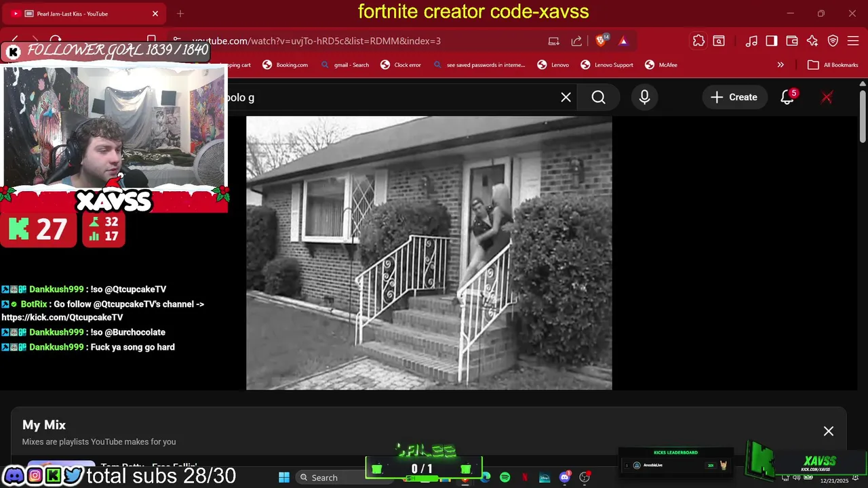The width and height of the screenshot is (868, 488).
Task: Open YouTube notifications bell
Action: coord(787,97)
